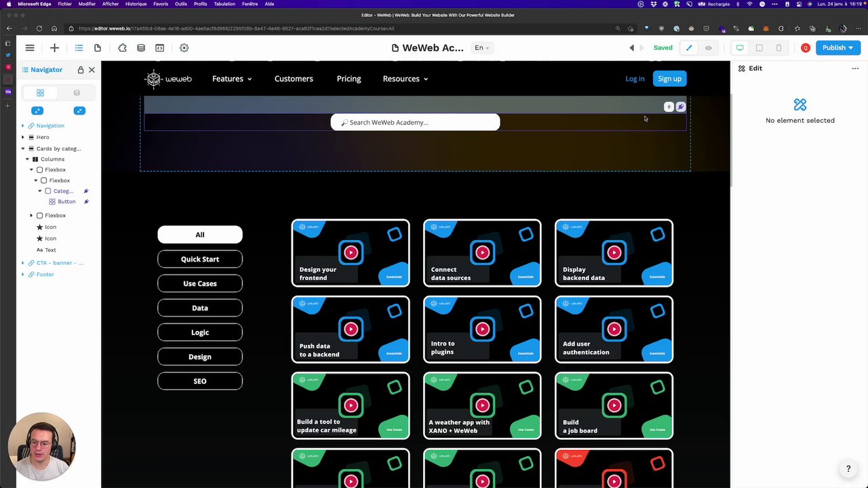
Task: Select the Quick Start category button
Action: click(x=200, y=259)
